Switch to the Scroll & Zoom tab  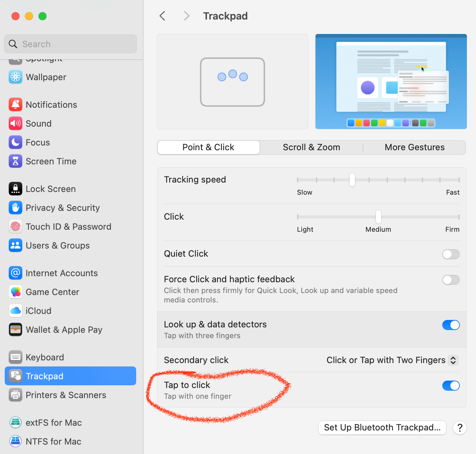click(311, 147)
